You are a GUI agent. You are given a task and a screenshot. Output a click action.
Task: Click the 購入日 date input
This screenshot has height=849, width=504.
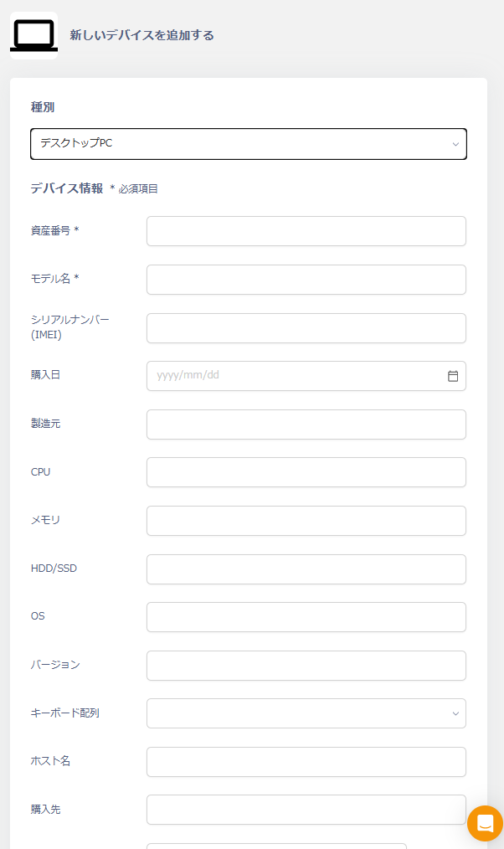[293, 376]
